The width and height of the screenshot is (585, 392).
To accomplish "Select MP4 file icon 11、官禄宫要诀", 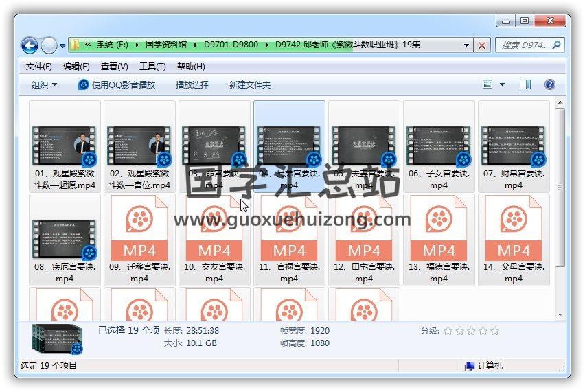I will (x=289, y=228).
